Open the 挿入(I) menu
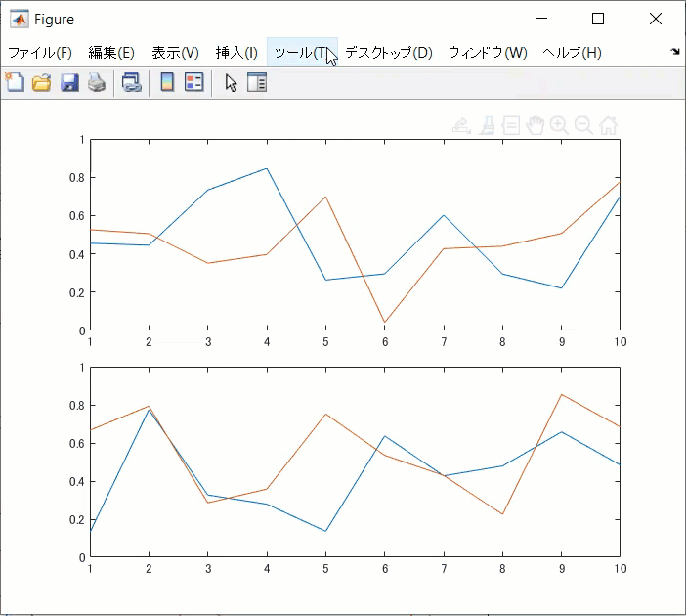The height and width of the screenshot is (616, 686). pos(236,53)
